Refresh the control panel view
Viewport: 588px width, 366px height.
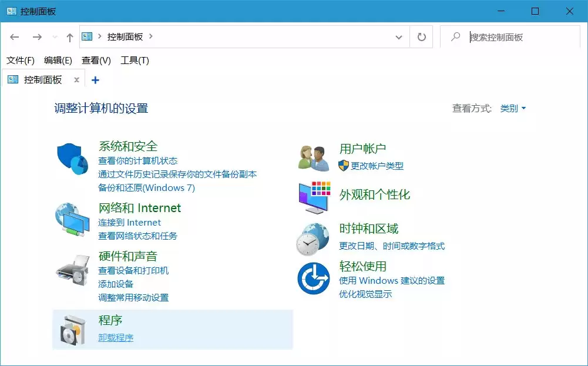pos(422,37)
